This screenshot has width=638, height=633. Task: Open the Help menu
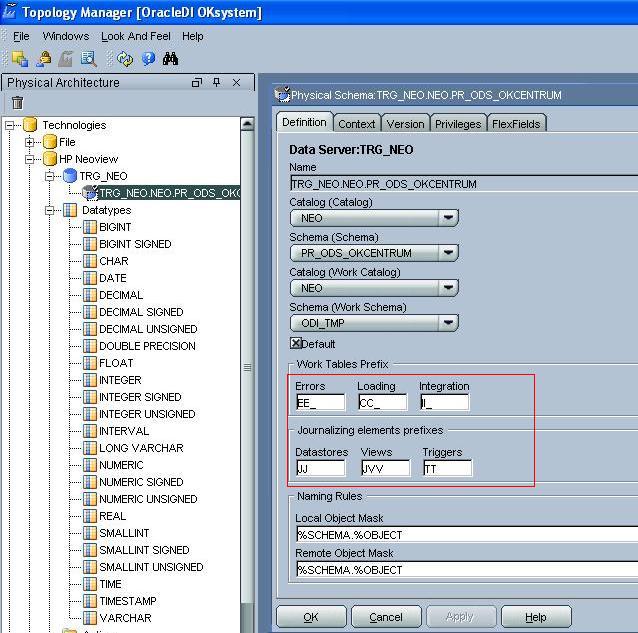click(192, 36)
